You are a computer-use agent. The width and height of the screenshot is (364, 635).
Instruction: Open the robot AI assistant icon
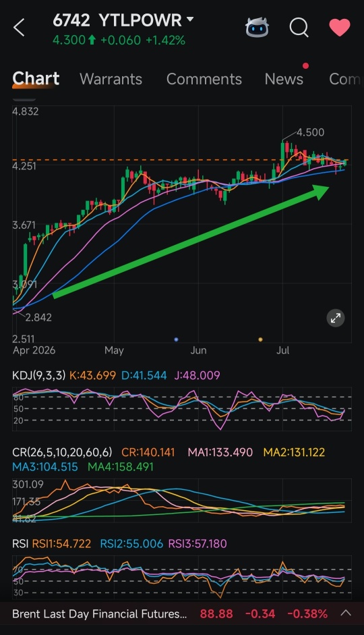click(257, 28)
